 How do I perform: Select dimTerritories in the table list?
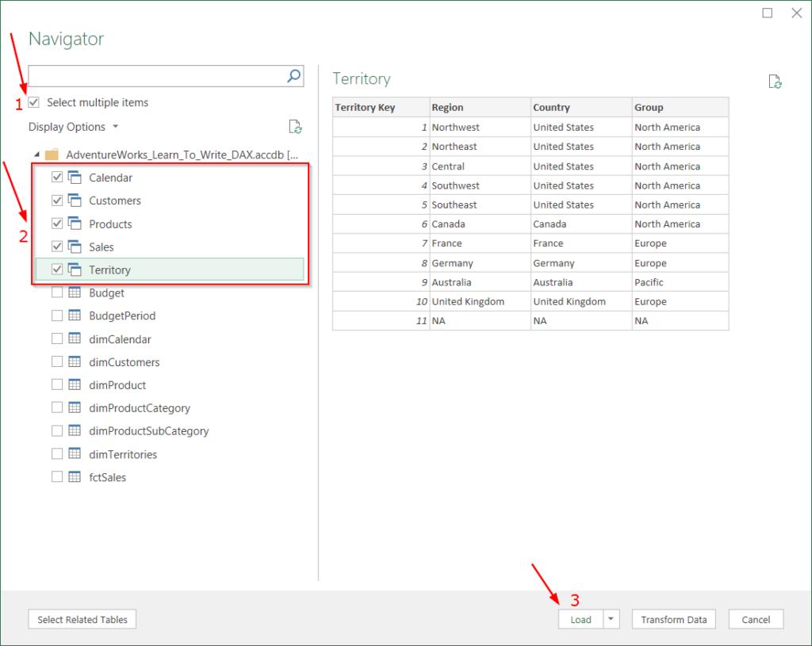123,454
